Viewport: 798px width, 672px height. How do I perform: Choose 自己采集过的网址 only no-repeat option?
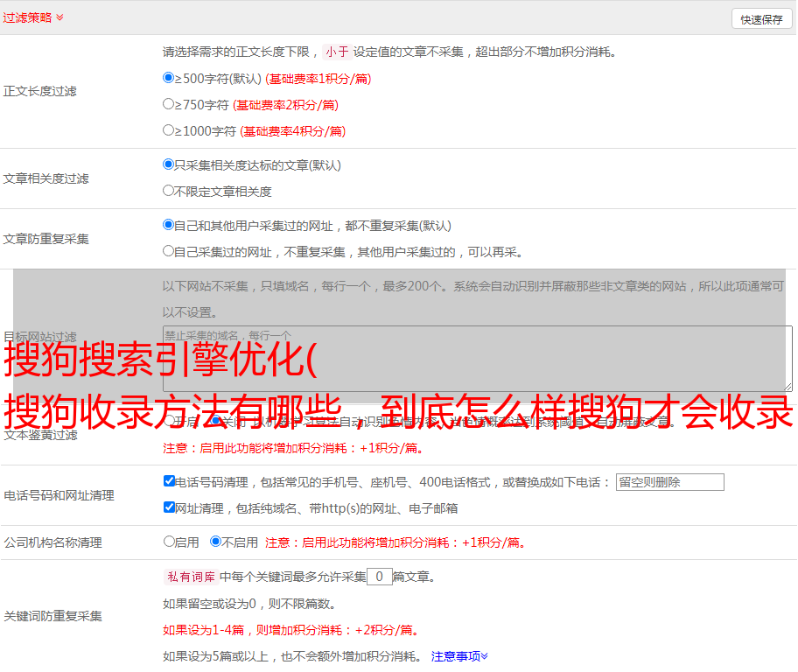169,251
